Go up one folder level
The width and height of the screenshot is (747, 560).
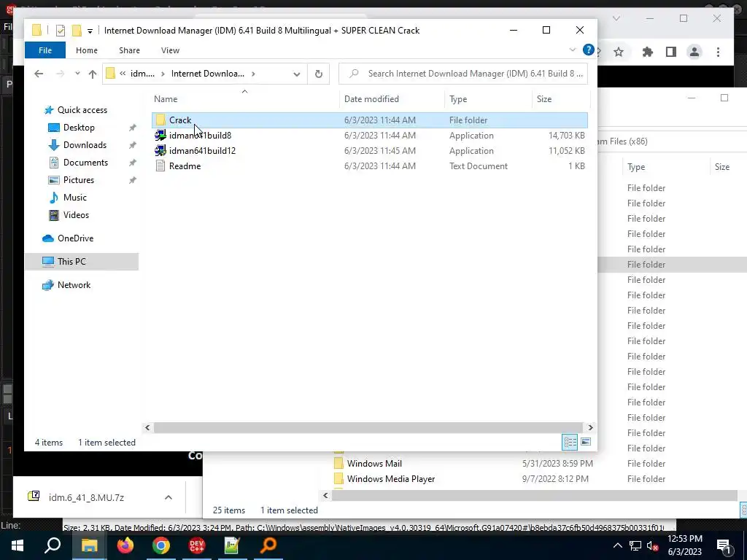tap(93, 74)
